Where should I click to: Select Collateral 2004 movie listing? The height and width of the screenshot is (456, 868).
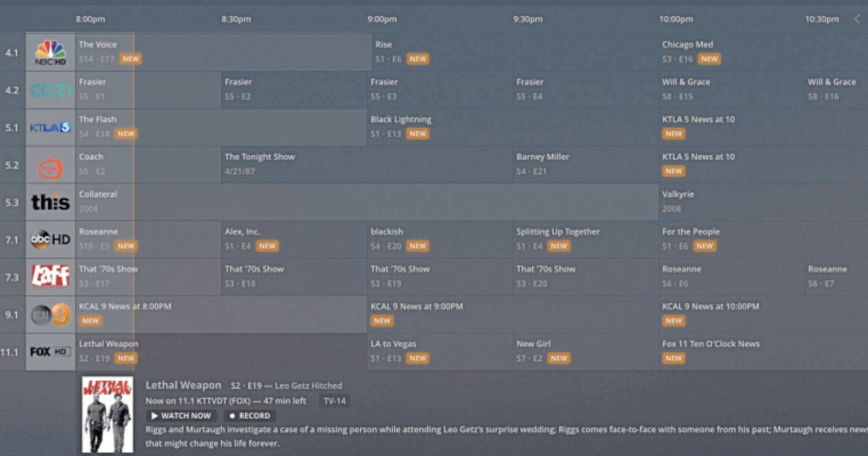click(x=367, y=202)
